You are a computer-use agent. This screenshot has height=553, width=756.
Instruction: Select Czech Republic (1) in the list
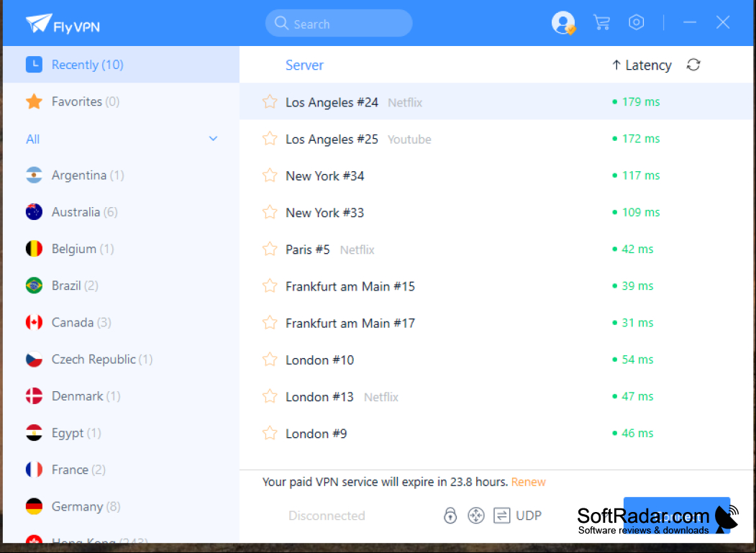click(x=121, y=359)
